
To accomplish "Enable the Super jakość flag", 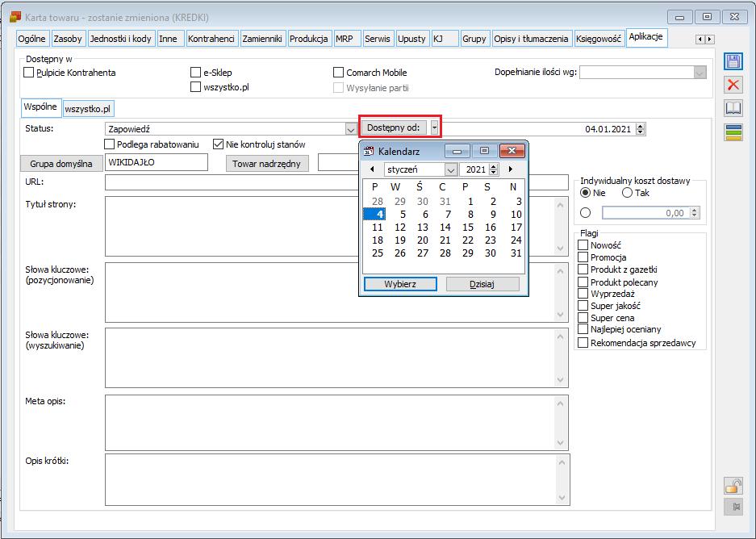I will pos(583,305).
